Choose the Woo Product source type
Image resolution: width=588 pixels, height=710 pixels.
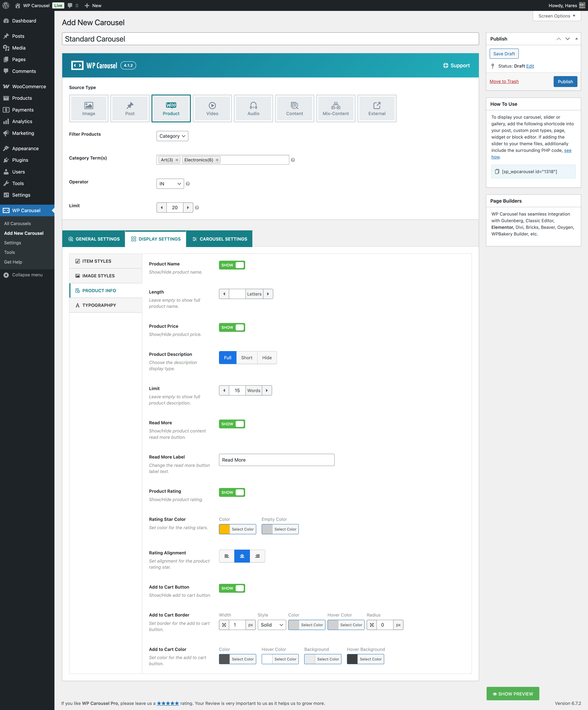click(171, 108)
